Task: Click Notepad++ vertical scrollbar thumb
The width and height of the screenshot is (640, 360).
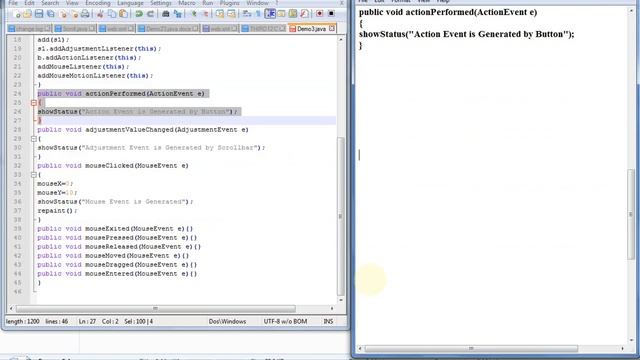Action: coord(341,216)
